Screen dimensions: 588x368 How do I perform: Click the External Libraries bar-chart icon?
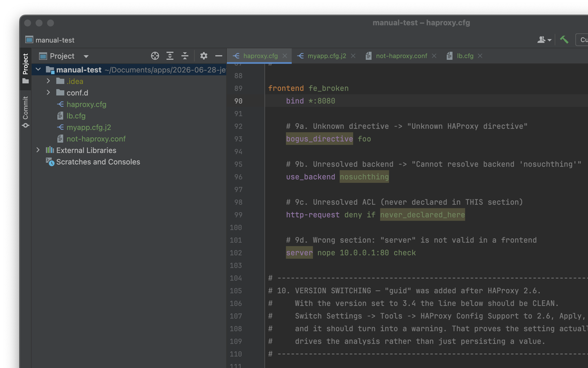coord(50,150)
